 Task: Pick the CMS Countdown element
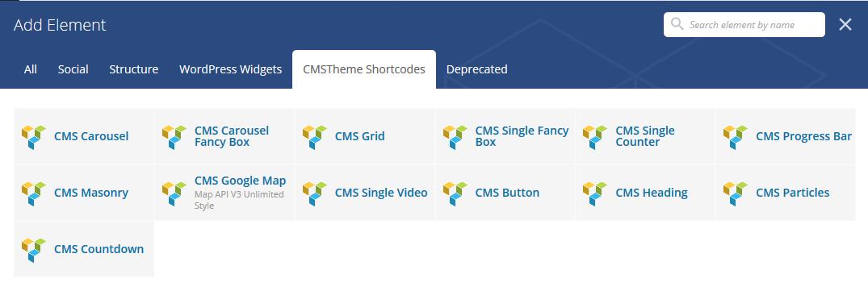pos(84,249)
